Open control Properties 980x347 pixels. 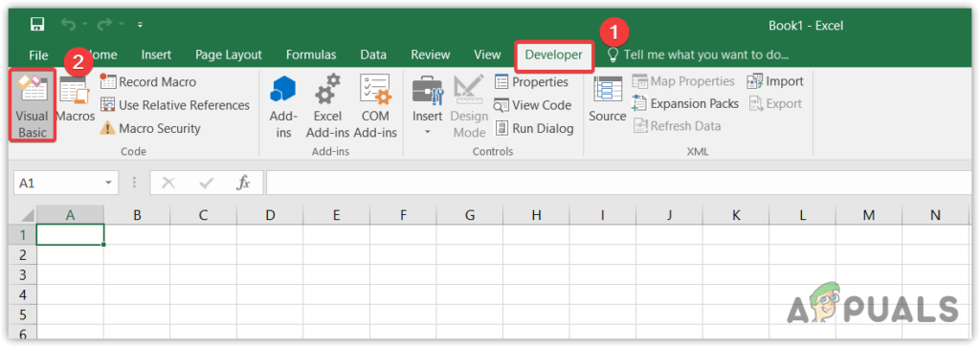[x=532, y=82]
